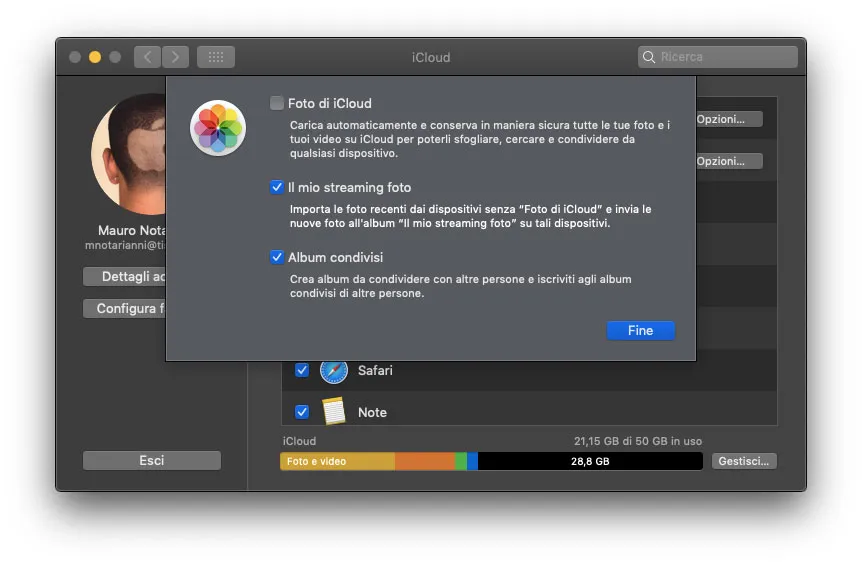Image resolution: width=862 pixels, height=565 pixels.
Task: Click the Configura button in the sidebar
Action: pos(125,308)
